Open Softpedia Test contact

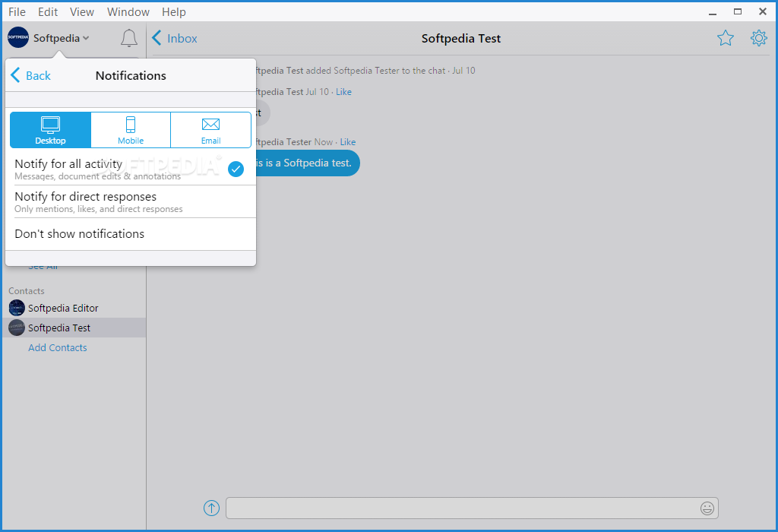tap(74, 328)
